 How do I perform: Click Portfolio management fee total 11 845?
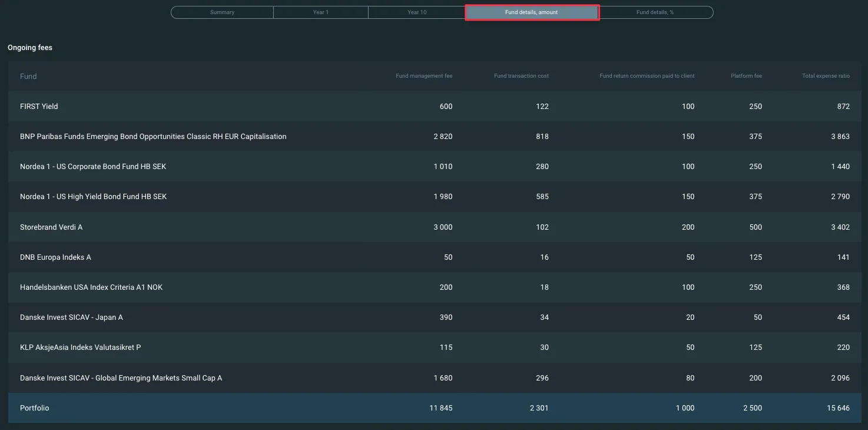(441, 408)
